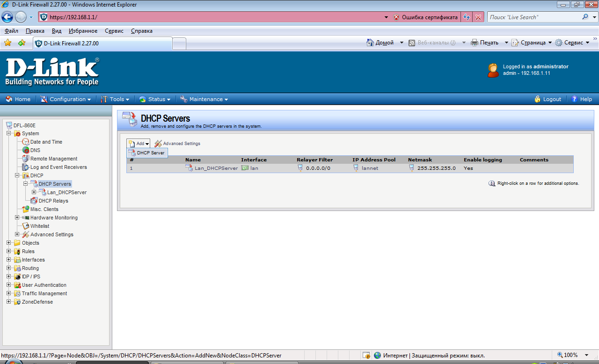Screen dimensions: 599x364
Task: Select the DNS globe icon in tree
Action: [x=26, y=150]
